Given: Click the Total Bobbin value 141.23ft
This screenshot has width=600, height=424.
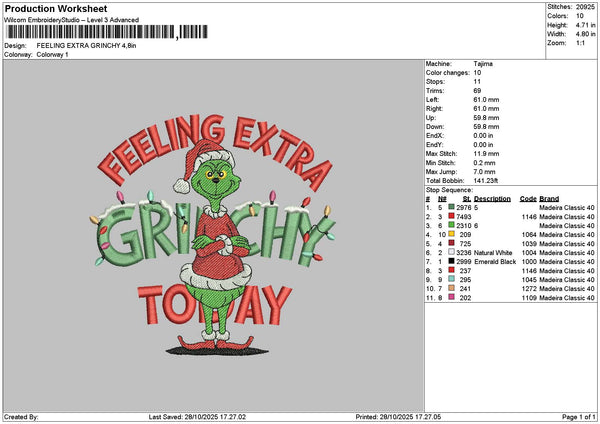Looking at the screenshot, I should (x=486, y=181).
